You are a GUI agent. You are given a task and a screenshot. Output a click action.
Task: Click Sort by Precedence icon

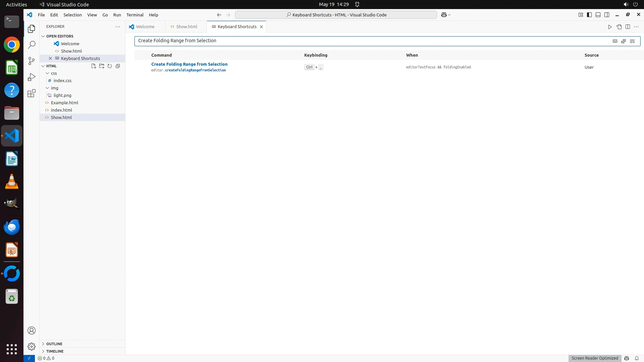click(624, 41)
